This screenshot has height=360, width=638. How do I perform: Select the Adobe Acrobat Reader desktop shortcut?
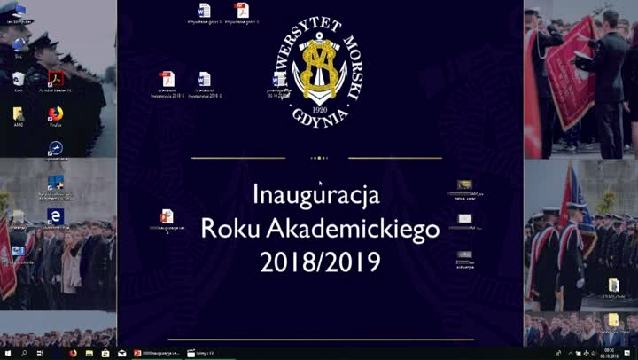[x=56, y=82]
